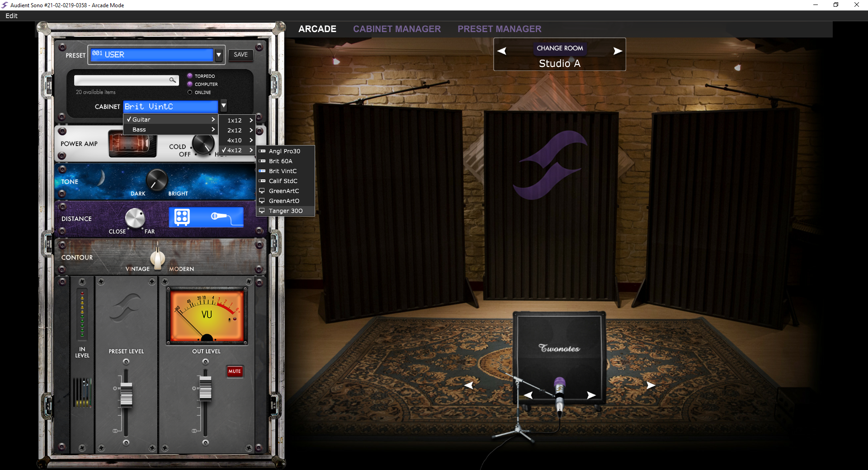Viewport: 868px width, 470px height.
Task: Select Calif StdC cabinet
Action: click(286, 181)
